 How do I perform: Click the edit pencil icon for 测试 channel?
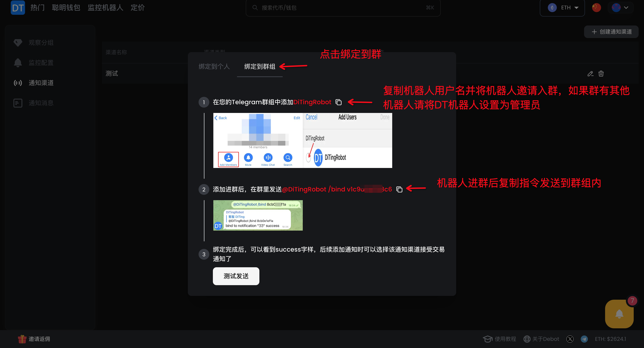pyautogui.click(x=590, y=74)
